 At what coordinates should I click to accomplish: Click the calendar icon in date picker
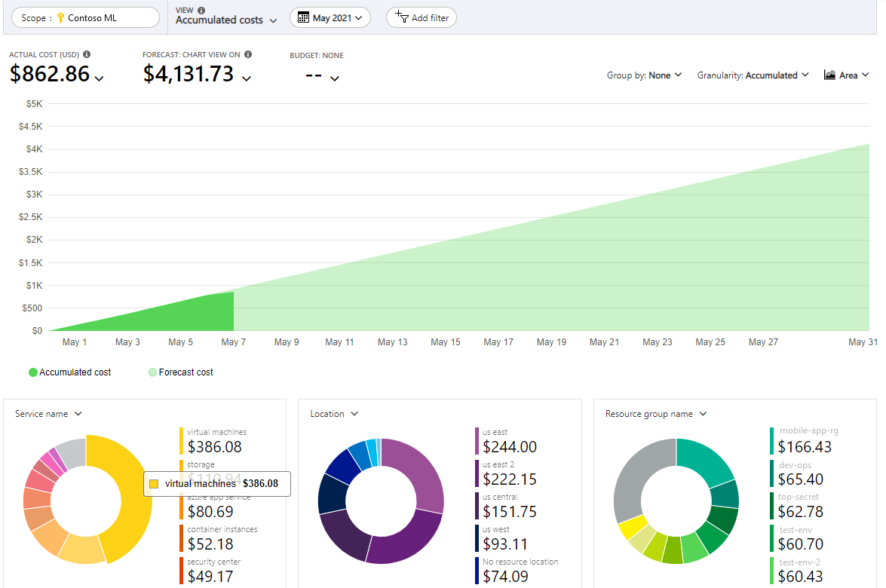point(303,17)
